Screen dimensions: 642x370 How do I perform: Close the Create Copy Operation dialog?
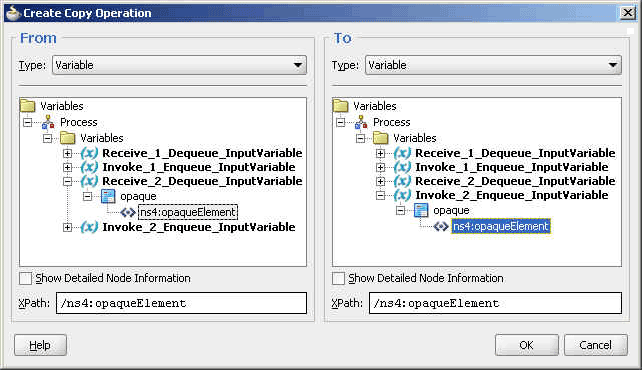click(x=628, y=13)
